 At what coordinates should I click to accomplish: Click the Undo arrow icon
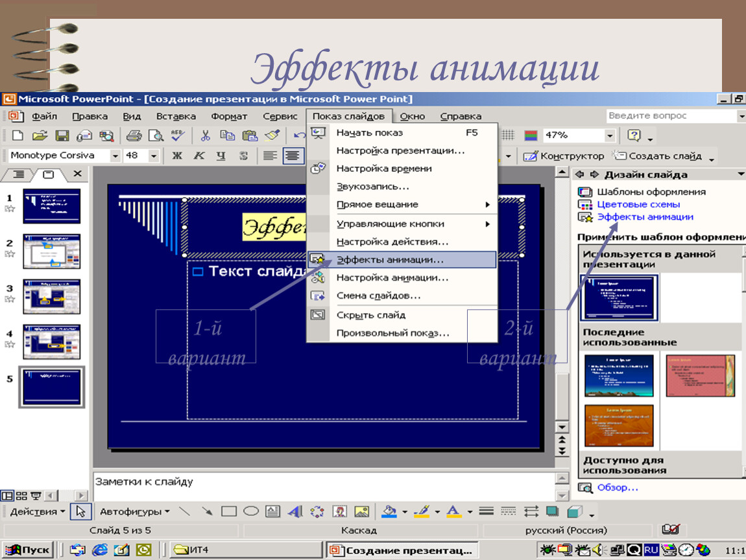299,135
